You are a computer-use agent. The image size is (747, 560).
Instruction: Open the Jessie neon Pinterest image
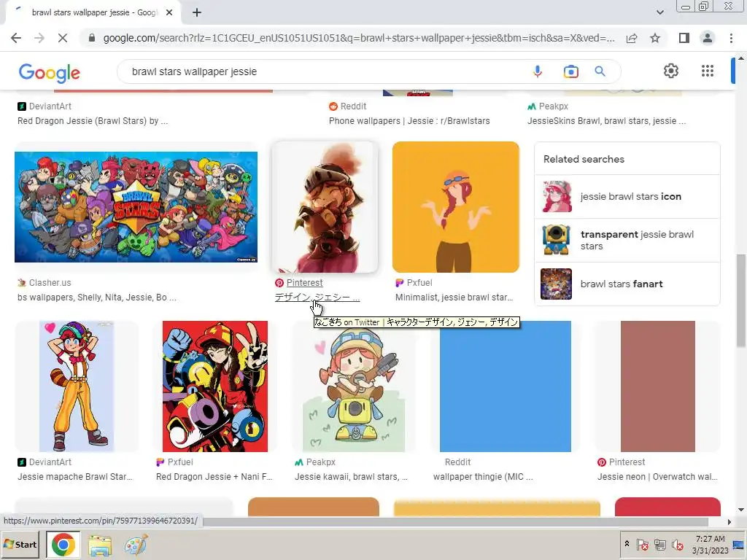(657, 386)
